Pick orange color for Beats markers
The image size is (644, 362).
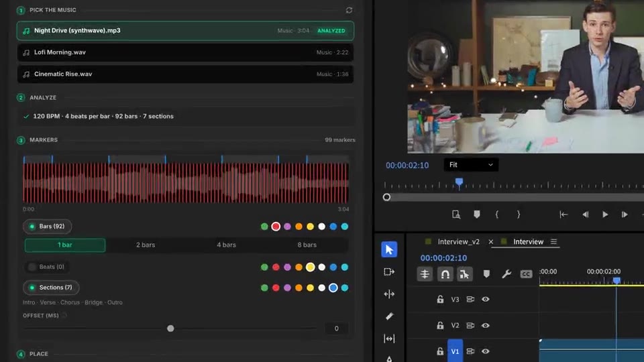point(299,267)
